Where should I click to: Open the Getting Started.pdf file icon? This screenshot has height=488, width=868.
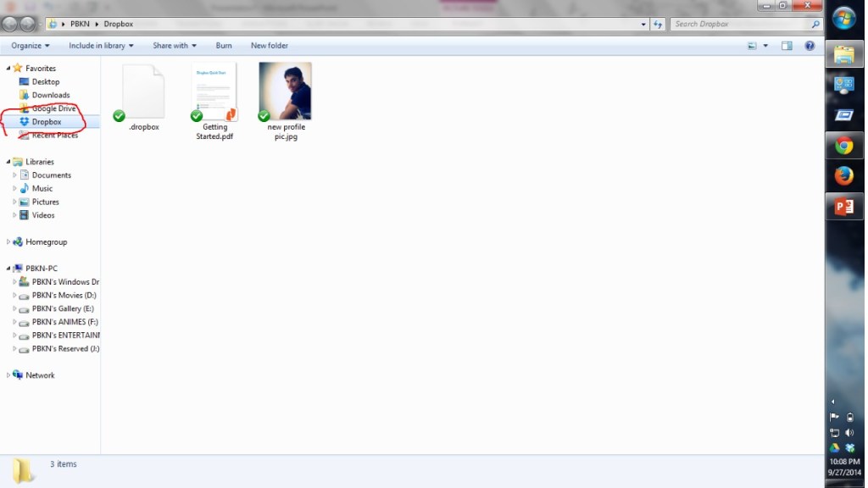tap(214, 91)
